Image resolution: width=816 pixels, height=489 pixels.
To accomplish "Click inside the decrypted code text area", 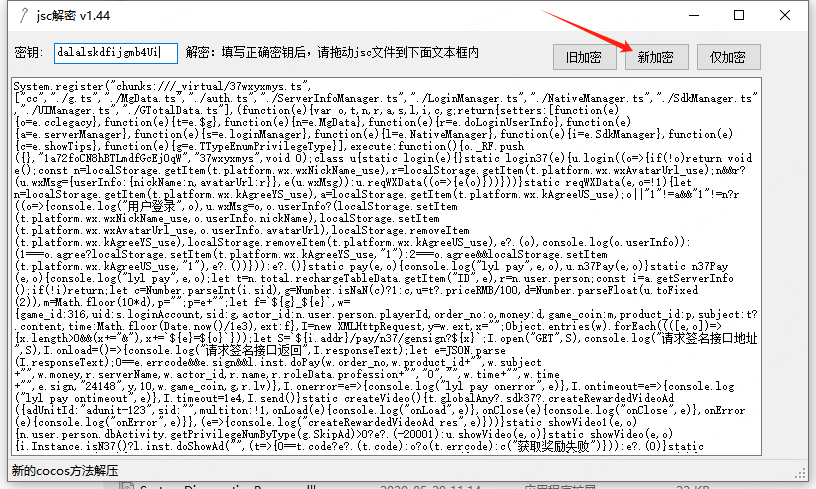I will pos(386,266).
